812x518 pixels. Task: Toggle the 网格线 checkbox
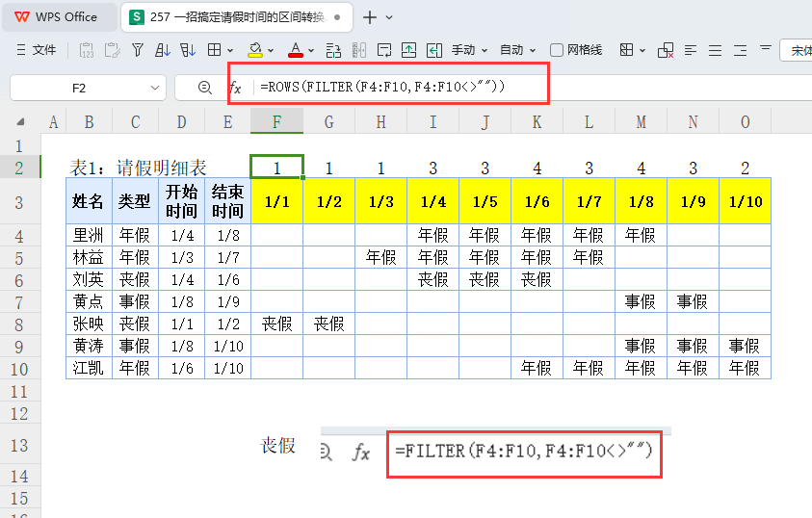tap(556, 50)
